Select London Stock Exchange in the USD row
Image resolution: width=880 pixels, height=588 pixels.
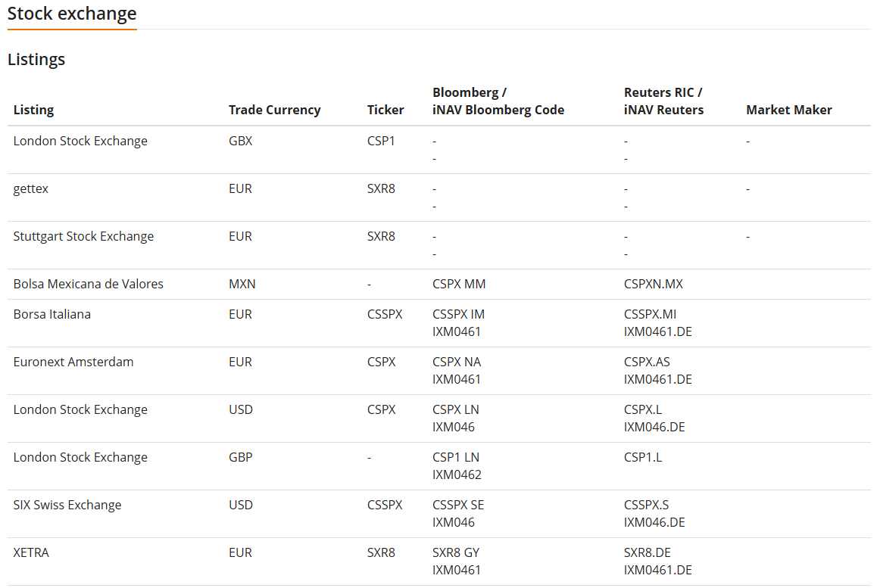(80, 409)
